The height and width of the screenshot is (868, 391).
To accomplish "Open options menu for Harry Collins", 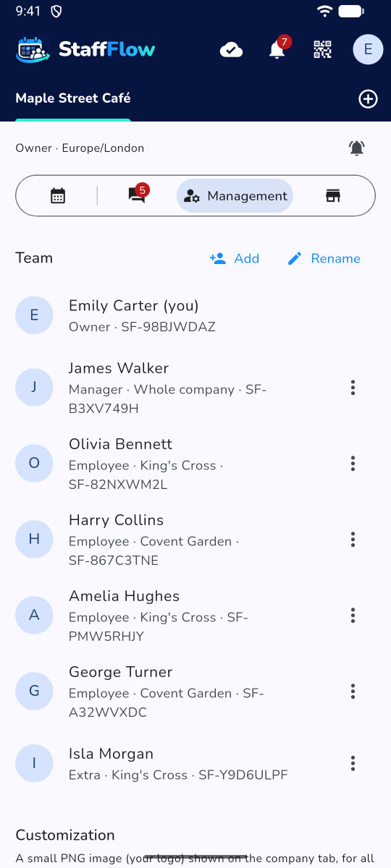I will (353, 540).
